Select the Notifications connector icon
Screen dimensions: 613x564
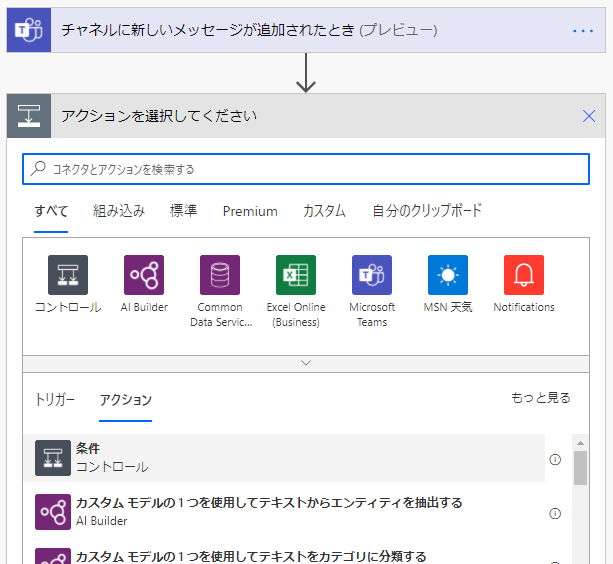524,275
